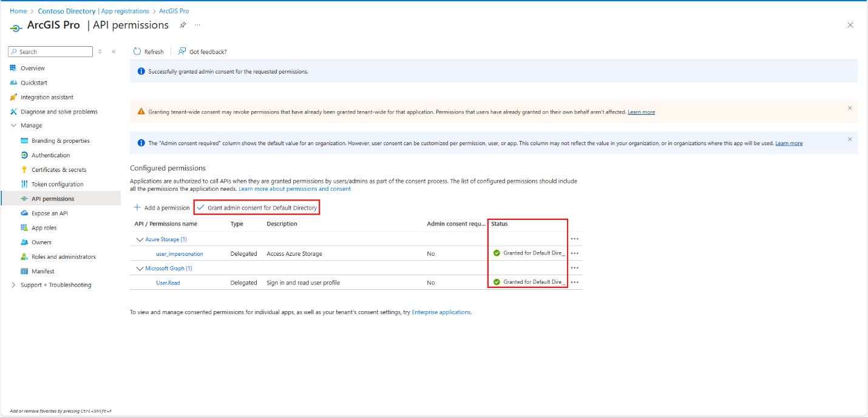This screenshot has height=418, width=868.
Task: Click the warning triangle icon in the banner
Action: click(x=141, y=112)
